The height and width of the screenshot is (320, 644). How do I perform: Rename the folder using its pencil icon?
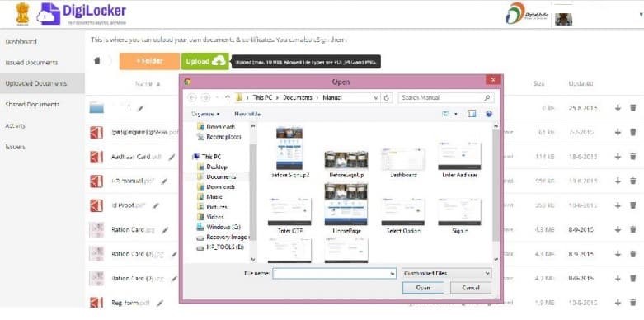coord(141,108)
